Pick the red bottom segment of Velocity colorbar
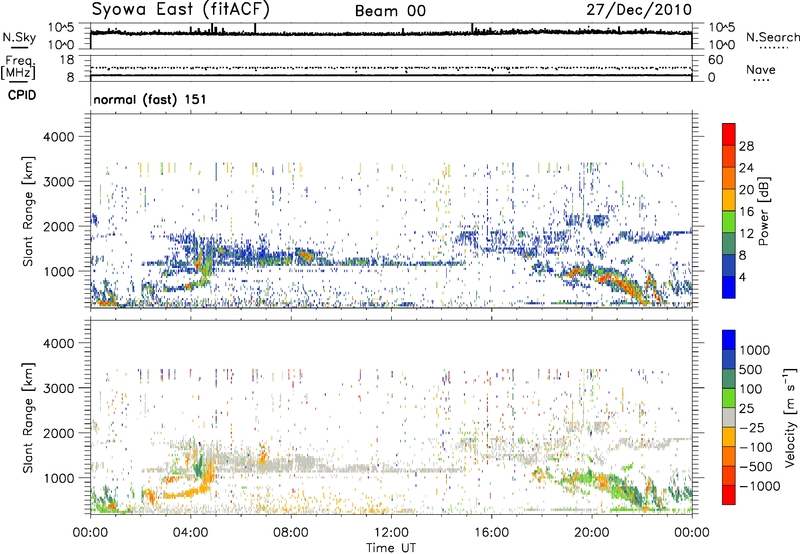 [729, 495]
